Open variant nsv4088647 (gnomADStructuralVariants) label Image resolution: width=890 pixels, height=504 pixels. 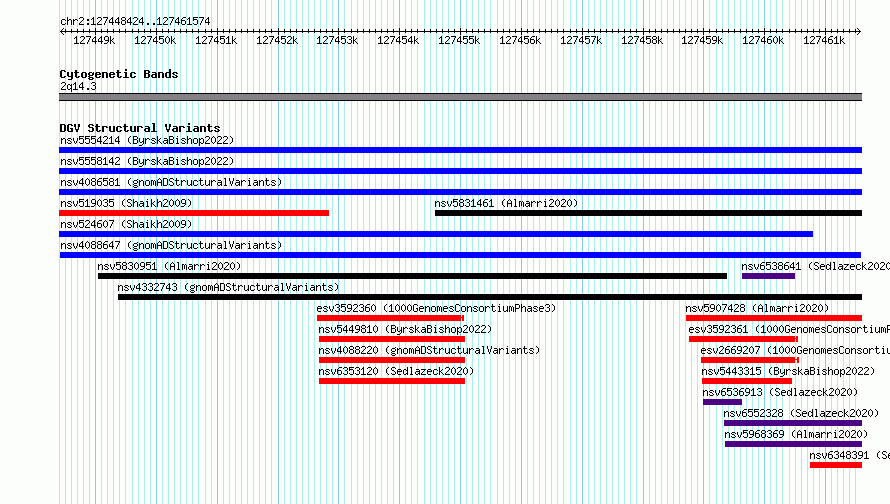tap(171, 245)
